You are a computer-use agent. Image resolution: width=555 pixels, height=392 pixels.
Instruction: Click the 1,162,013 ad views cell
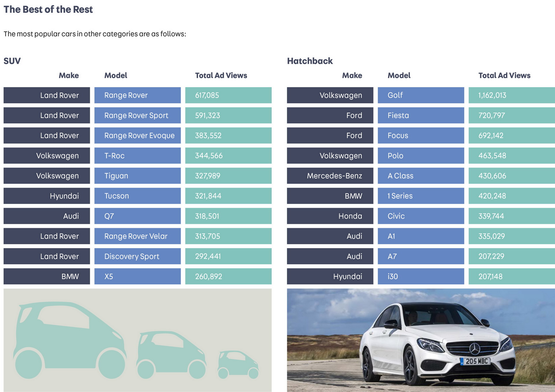coord(511,95)
